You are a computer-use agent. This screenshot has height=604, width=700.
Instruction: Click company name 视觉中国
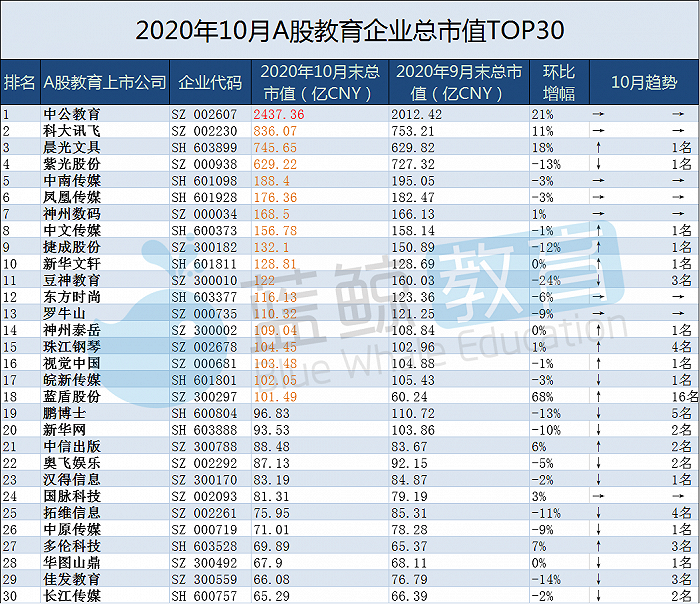tap(72, 363)
